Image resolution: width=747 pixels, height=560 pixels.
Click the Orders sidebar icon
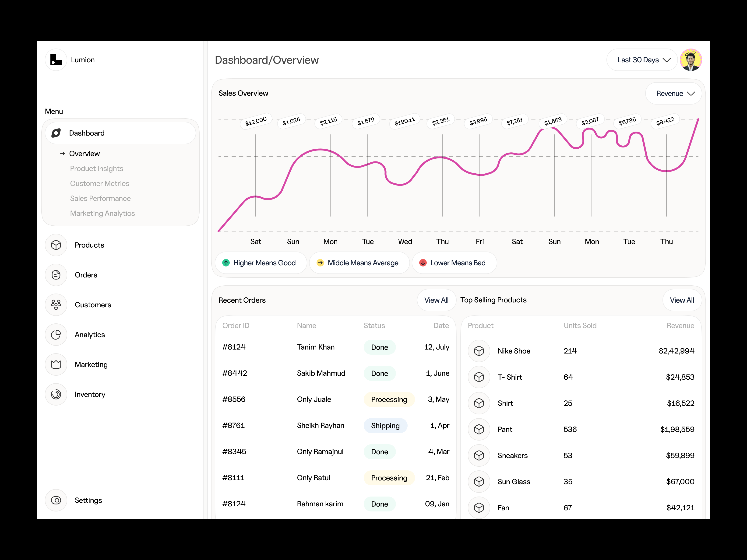[x=56, y=275]
